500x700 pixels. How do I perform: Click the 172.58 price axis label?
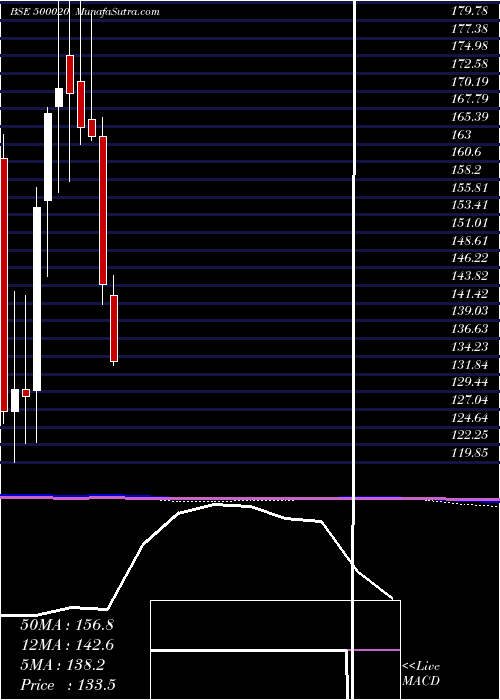(x=470, y=64)
